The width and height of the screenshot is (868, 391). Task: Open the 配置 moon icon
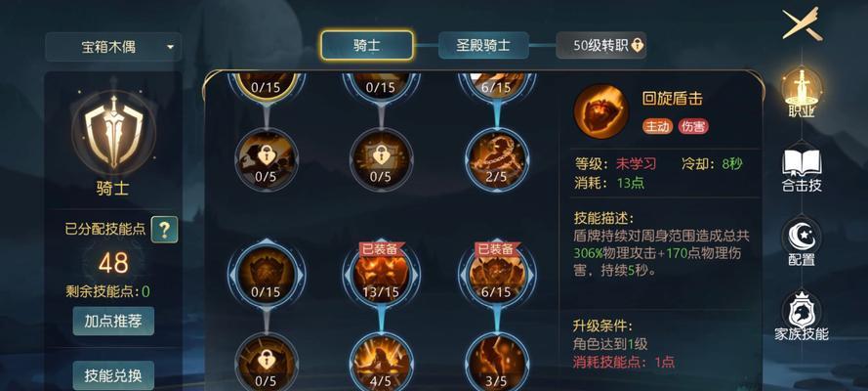(802, 242)
